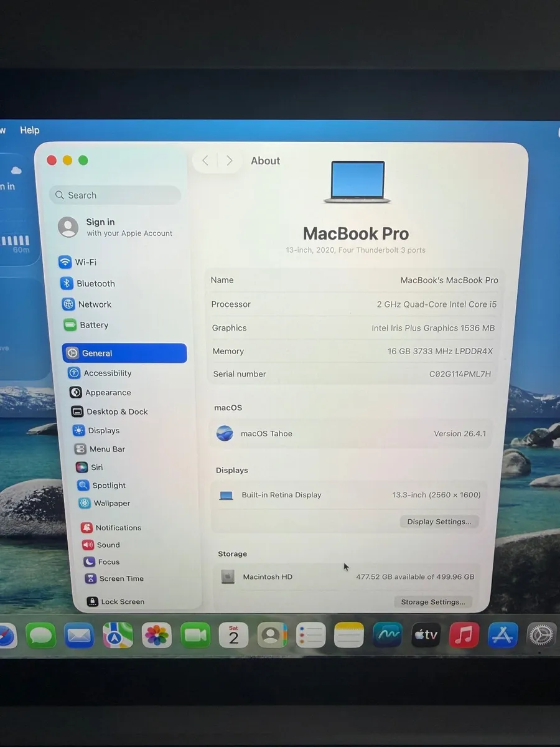This screenshot has height=747, width=560.
Task: Open Battery settings in sidebar
Action: [86, 325]
